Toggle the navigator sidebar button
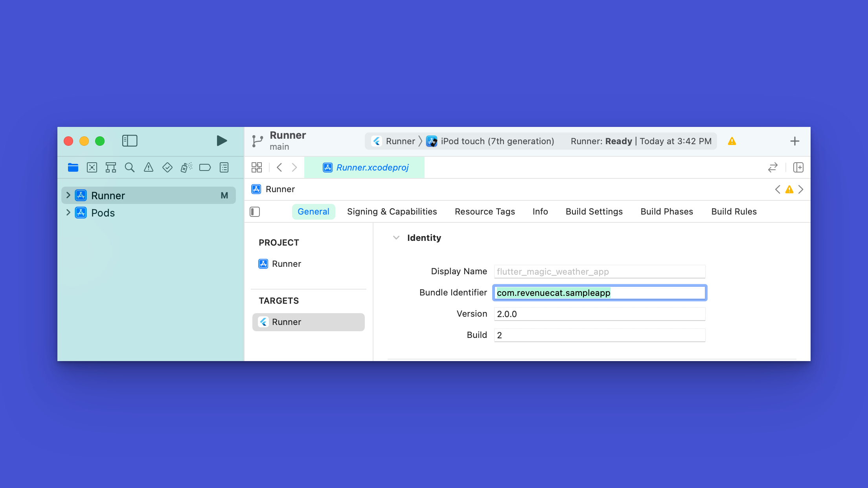This screenshot has height=488, width=868. pyautogui.click(x=130, y=141)
